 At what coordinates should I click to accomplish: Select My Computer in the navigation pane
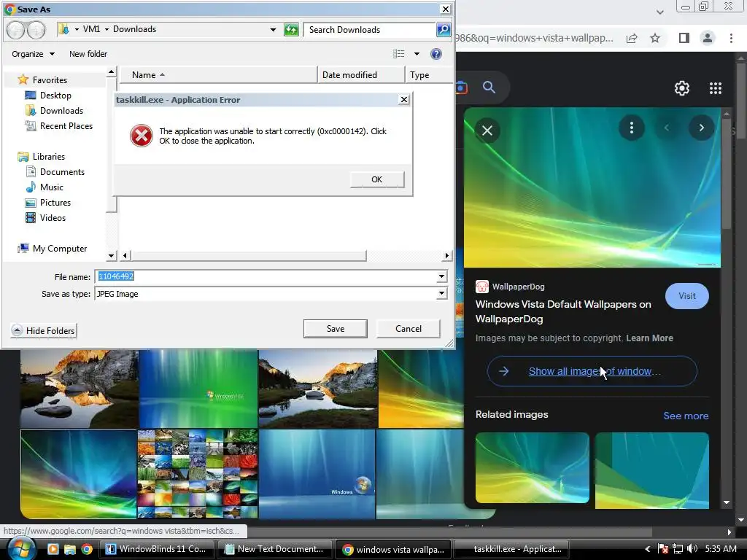coord(60,249)
